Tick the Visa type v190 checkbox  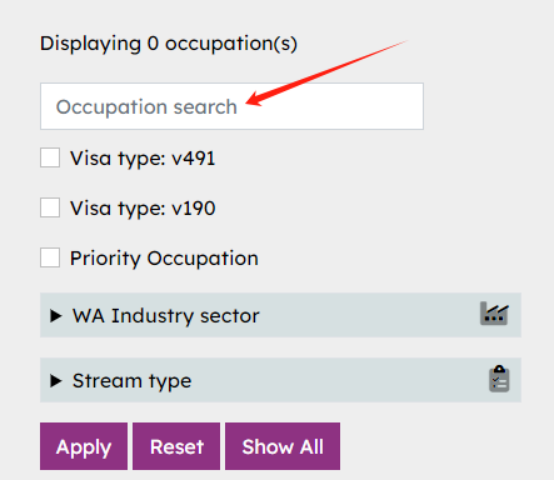[50, 208]
